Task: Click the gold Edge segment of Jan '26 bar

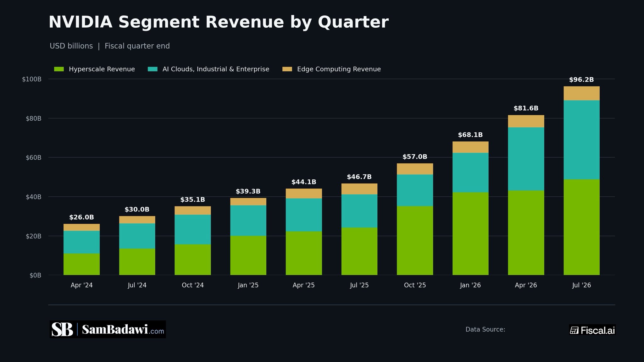Action: [470, 147]
